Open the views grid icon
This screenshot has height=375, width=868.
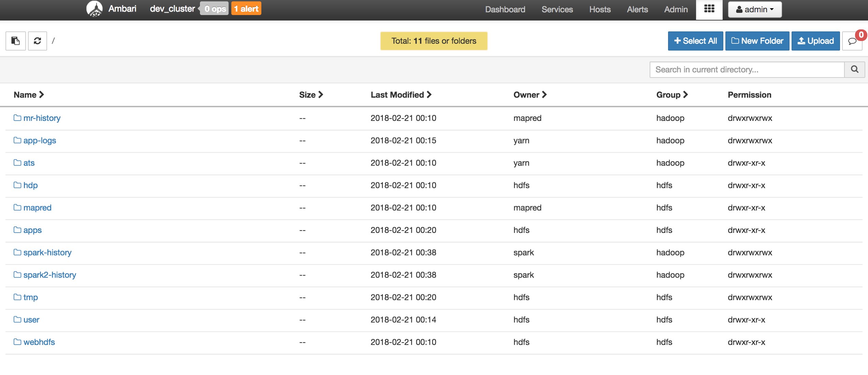click(709, 9)
